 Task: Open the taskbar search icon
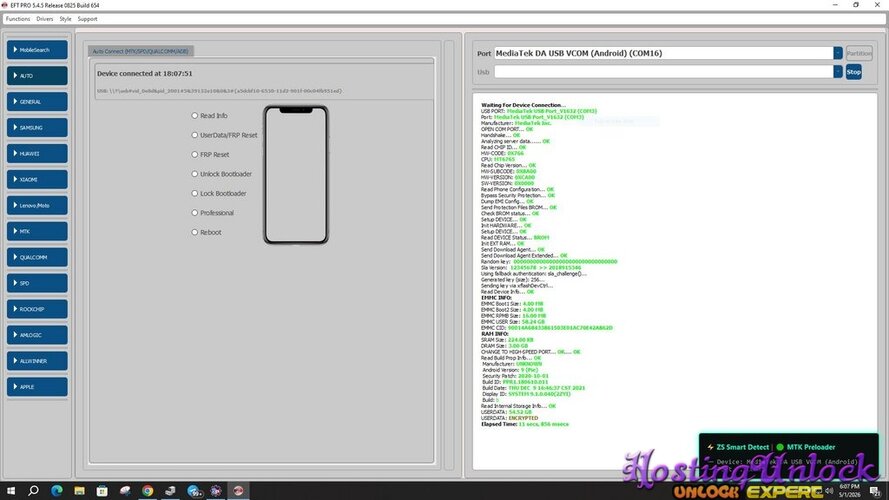point(33,490)
